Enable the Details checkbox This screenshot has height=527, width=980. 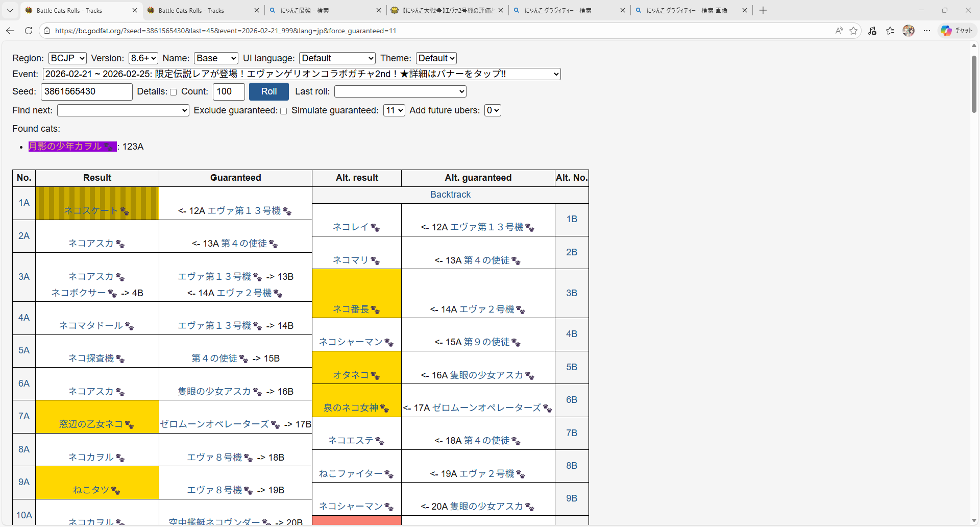tap(174, 92)
